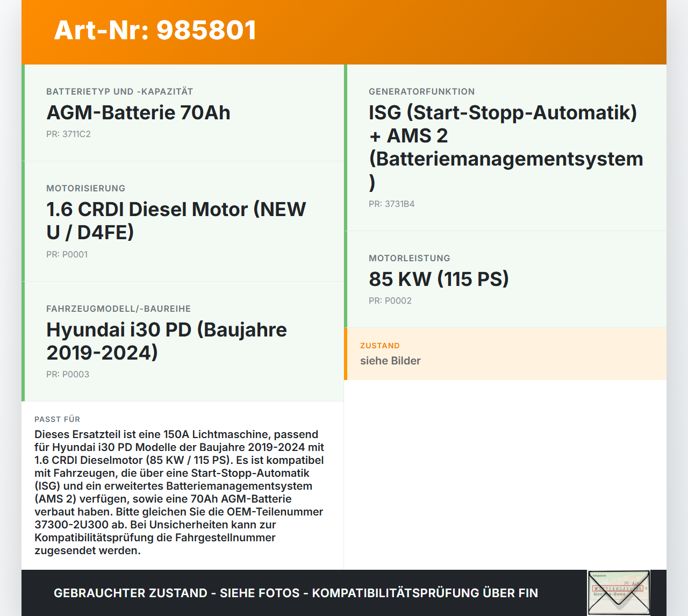This screenshot has width=688, height=616.
Task: Select the 85 KW (115 PS) value
Action: coord(439,280)
